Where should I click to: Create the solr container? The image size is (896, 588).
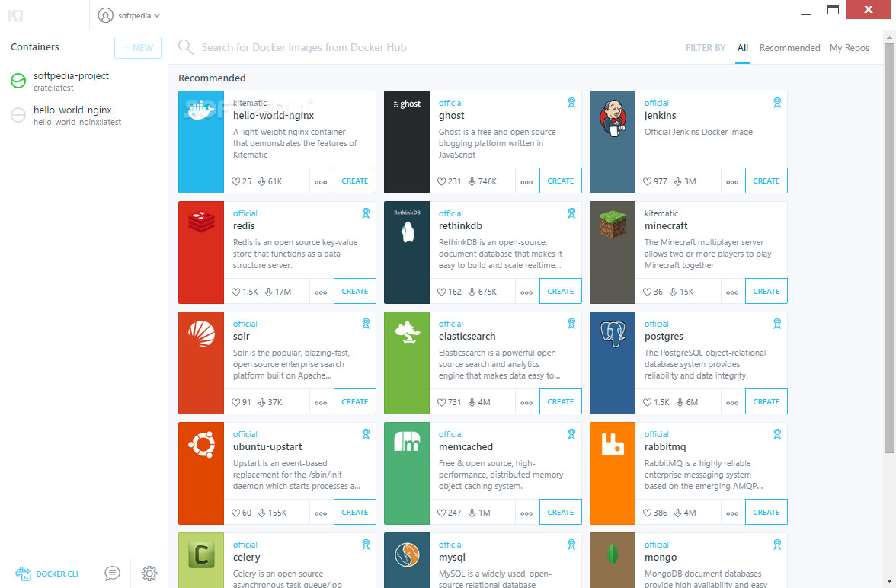pyautogui.click(x=355, y=401)
